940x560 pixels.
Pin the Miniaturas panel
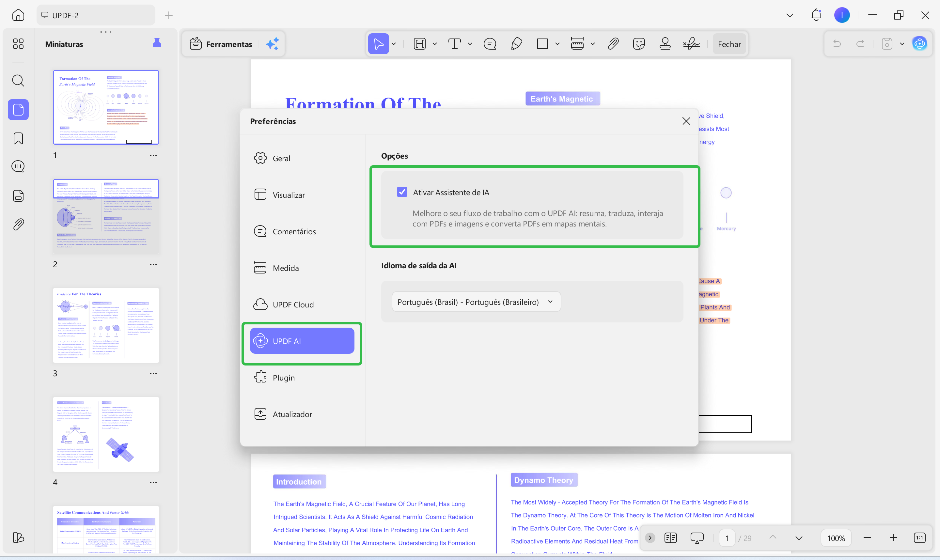coord(157,44)
